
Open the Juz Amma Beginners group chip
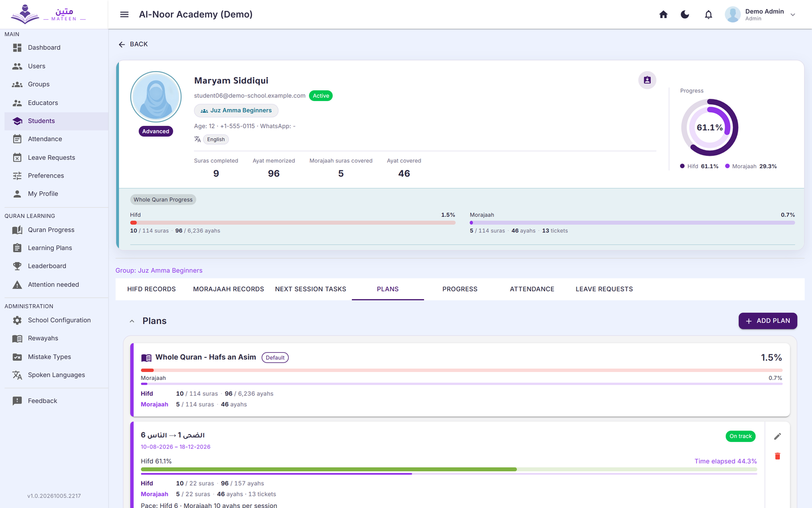coord(236,111)
